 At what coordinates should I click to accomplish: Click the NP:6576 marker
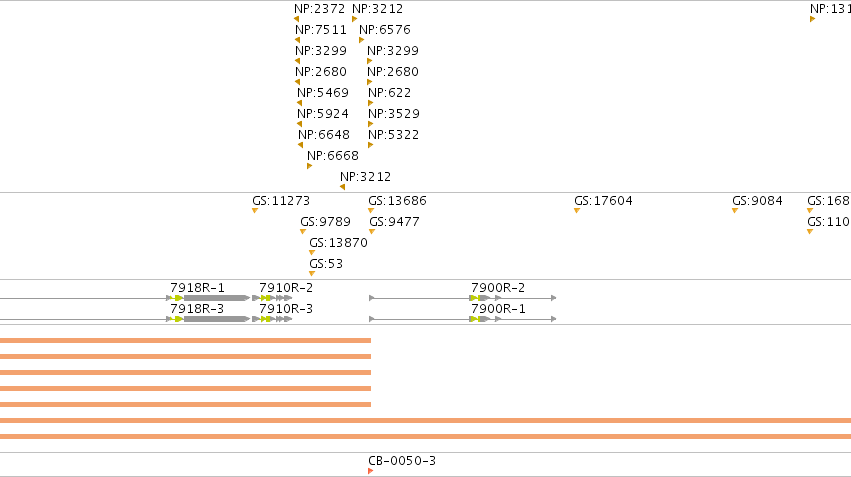pos(361,40)
